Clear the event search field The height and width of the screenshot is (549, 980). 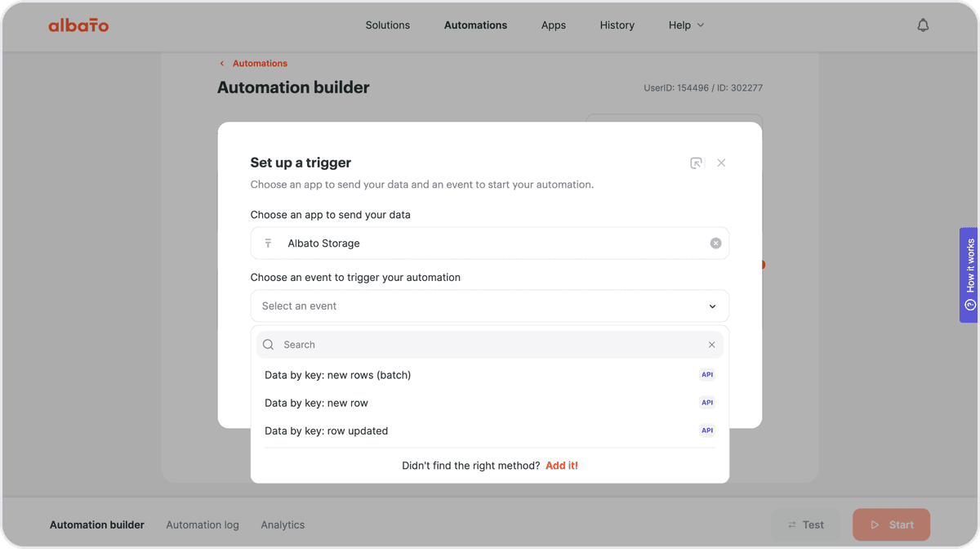pos(711,345)
